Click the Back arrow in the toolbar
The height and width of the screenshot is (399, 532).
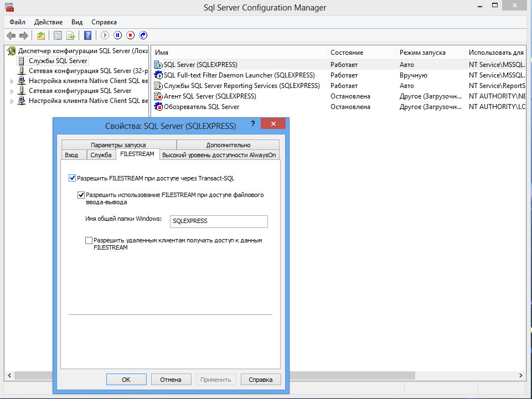11,35
